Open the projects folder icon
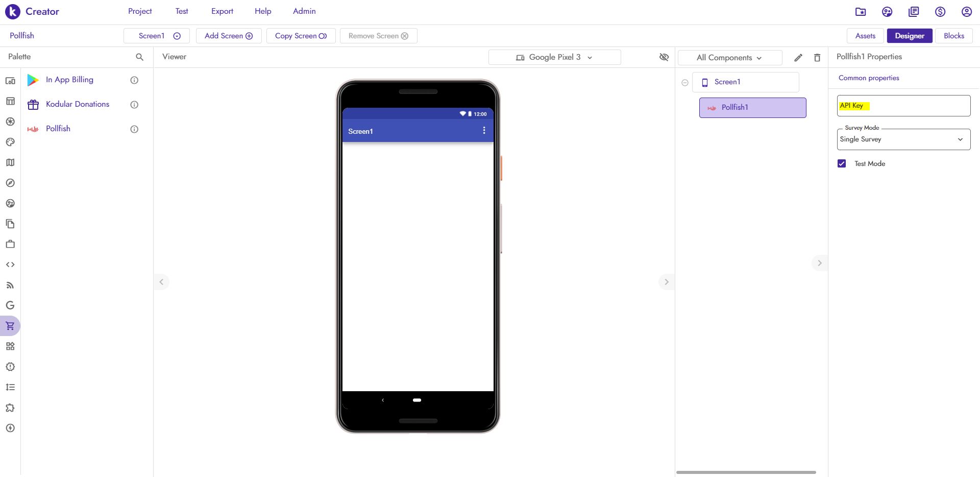Image resolution: width=980 pixels, height=477 pixels. [861, 12]
